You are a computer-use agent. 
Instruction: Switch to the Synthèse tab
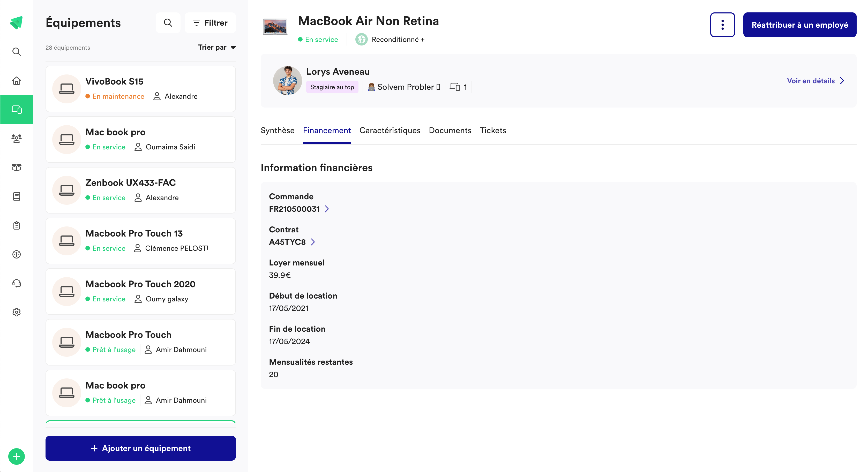277,131
